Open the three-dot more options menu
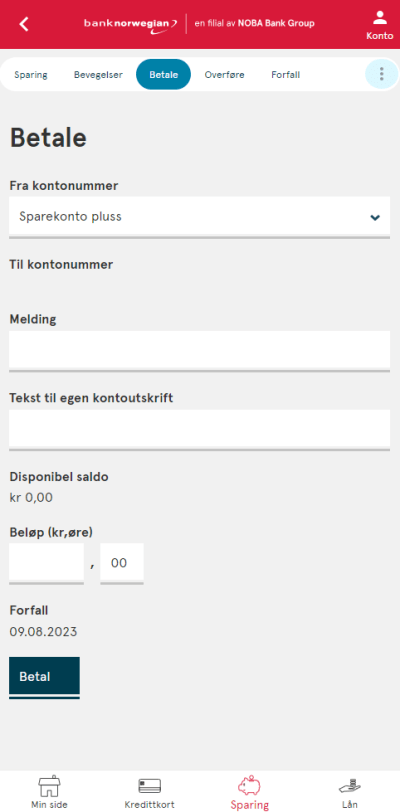Viewport: 400px width, 812px height. pos(382,74)
